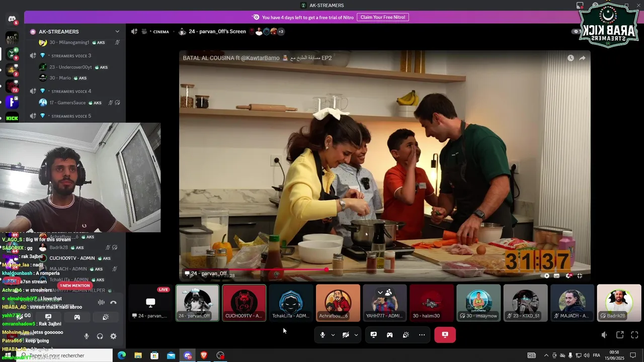The width and height of the screenshot is (644, 362).
Task: Open more options three dots
Action: coord(422,335)
